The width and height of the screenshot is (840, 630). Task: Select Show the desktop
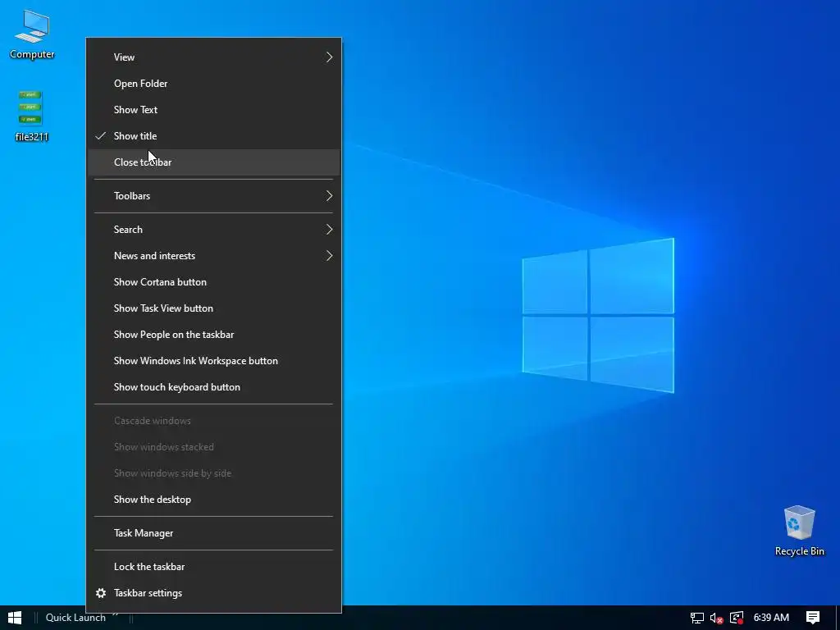pos(214,500)
